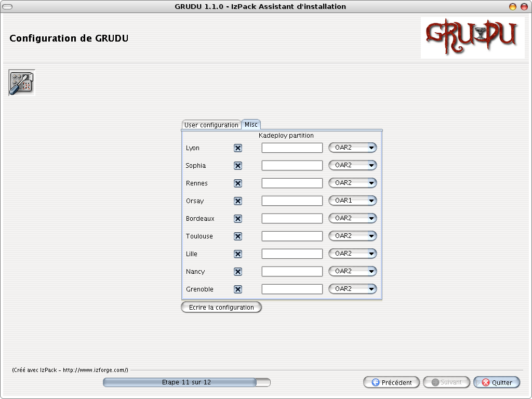Uncheck the Lyon checkbox
532x399 pixels.
point(238,148)
